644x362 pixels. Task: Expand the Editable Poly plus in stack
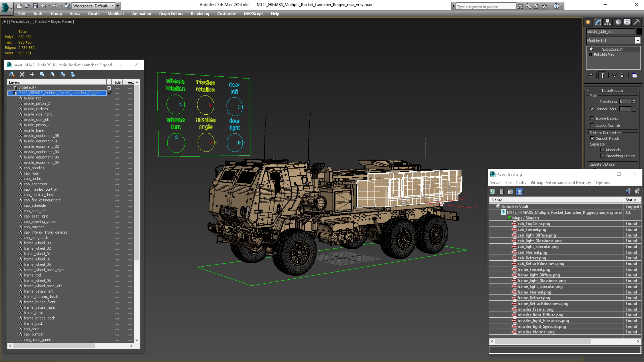tap(590, 55)
